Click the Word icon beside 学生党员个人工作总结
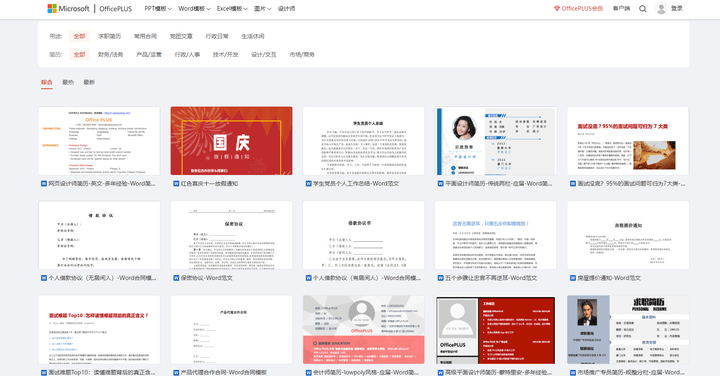Viewport: 720px width, 376px height. click(x=309, y=184)
